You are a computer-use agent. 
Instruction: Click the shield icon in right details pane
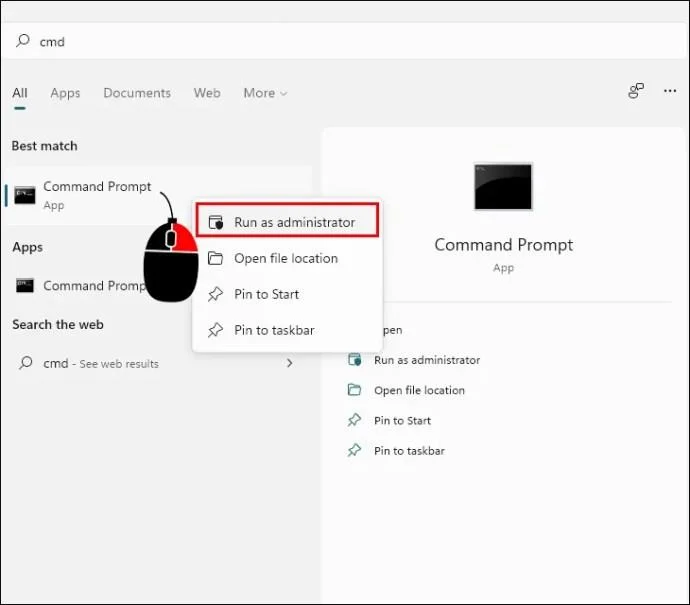[355, 360]
